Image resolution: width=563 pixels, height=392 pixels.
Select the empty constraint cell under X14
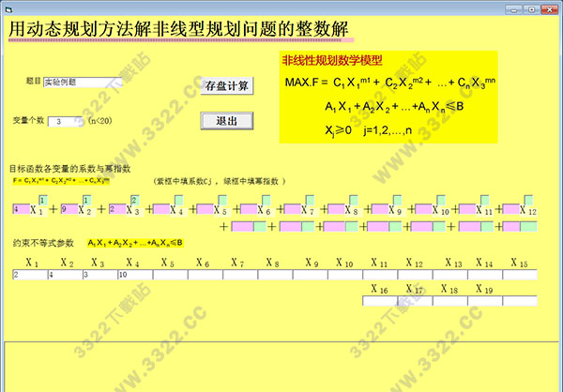click(x=485, y=275)
